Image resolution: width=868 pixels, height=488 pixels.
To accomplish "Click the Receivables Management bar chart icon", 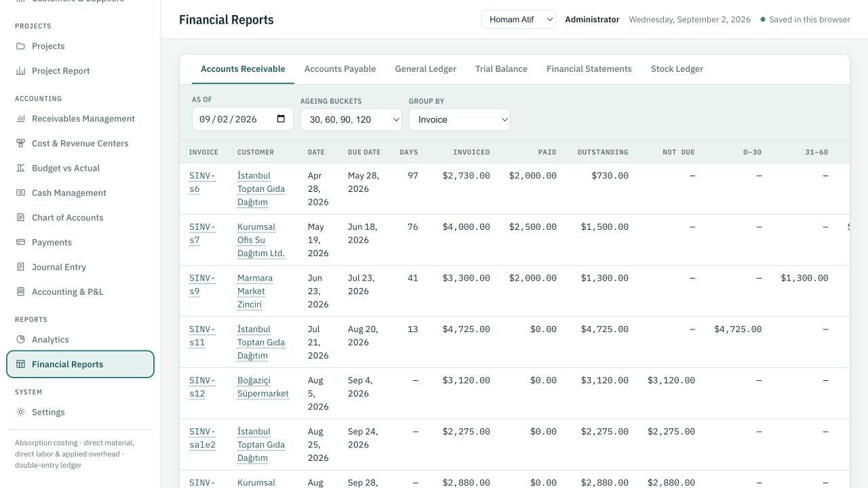I will [20, 119].
